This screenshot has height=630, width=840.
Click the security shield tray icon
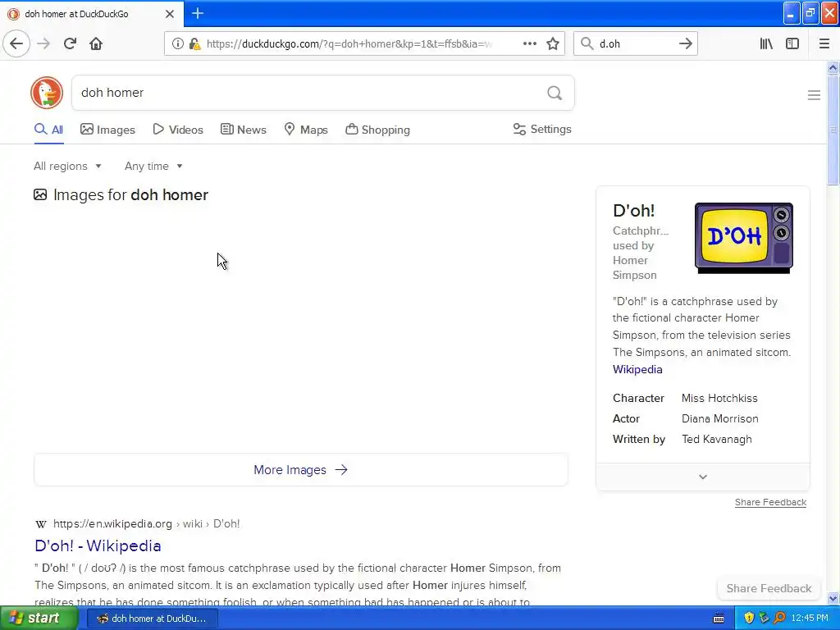(x=748, y=618)
